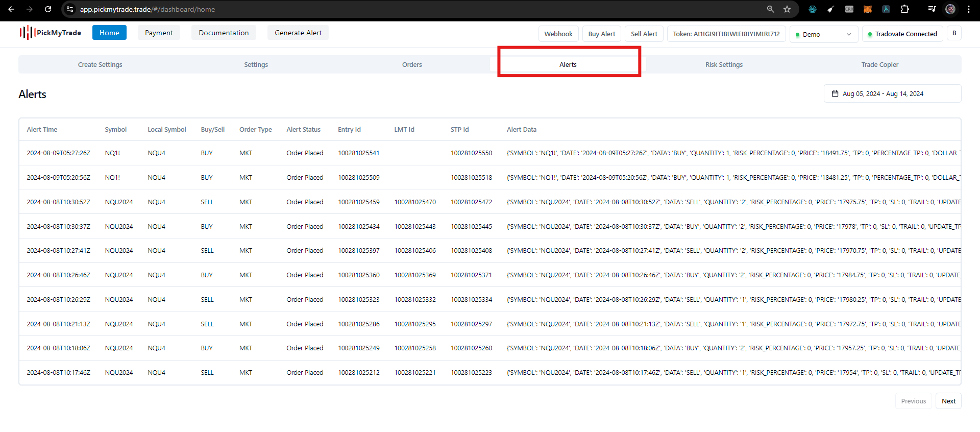Click the Generate Alert button
This screenshot has height=432, width=980.
pyautogui.click(x=298, y=33)
